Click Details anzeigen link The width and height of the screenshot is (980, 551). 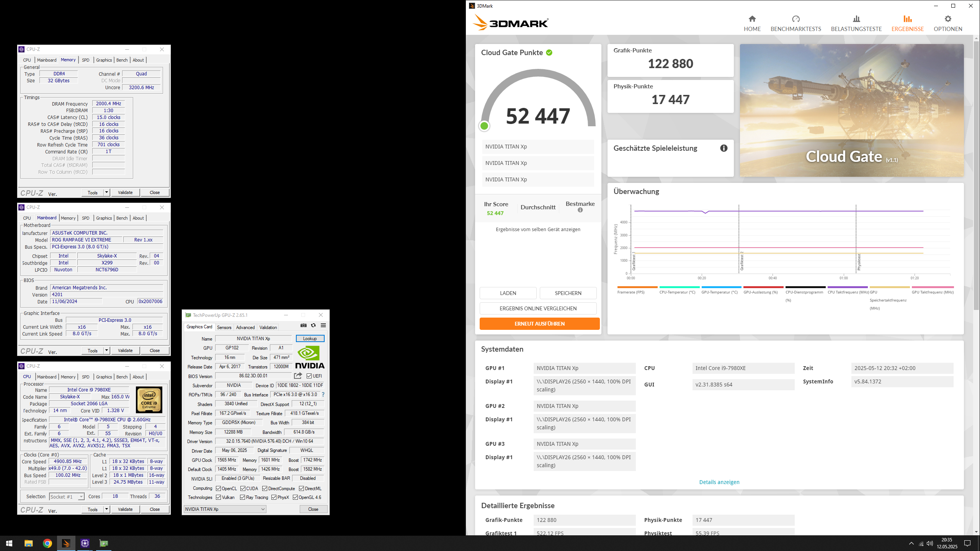719,482
